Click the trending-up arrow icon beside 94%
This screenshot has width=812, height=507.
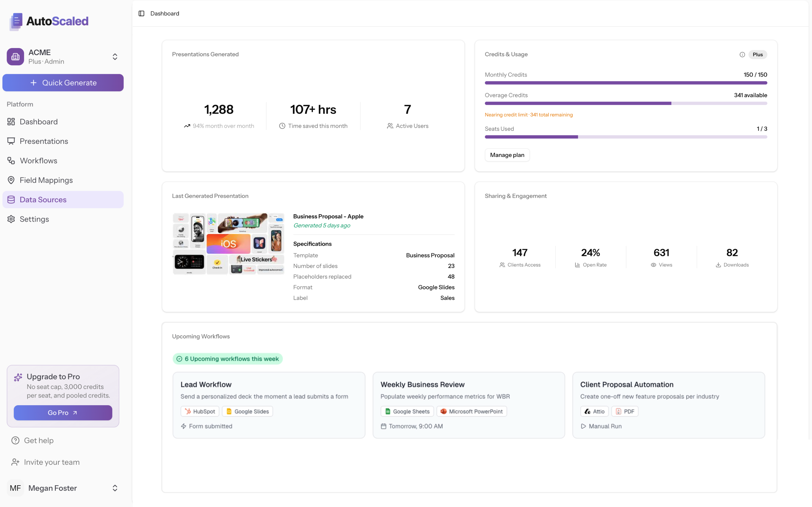pyautogui.click(x=187, y=126)
